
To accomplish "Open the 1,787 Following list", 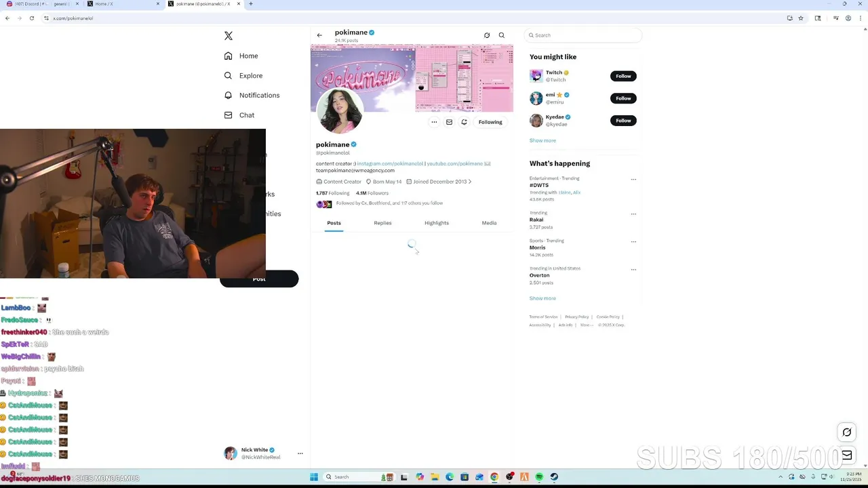I will (x=332, y=193).
